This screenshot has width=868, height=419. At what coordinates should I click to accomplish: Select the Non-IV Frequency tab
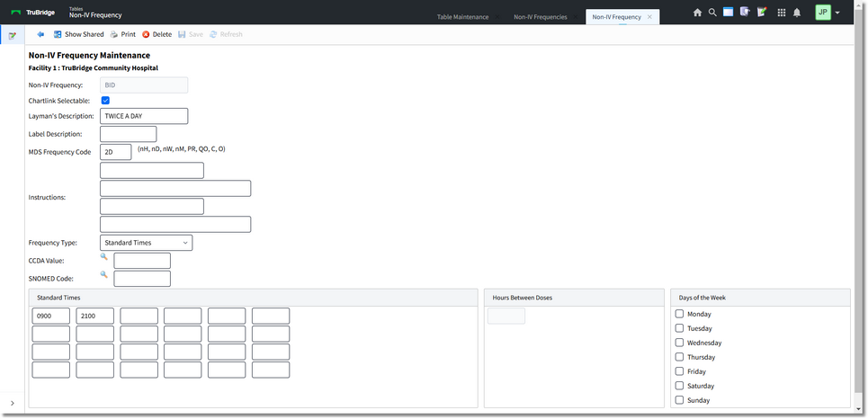point(617,17)
